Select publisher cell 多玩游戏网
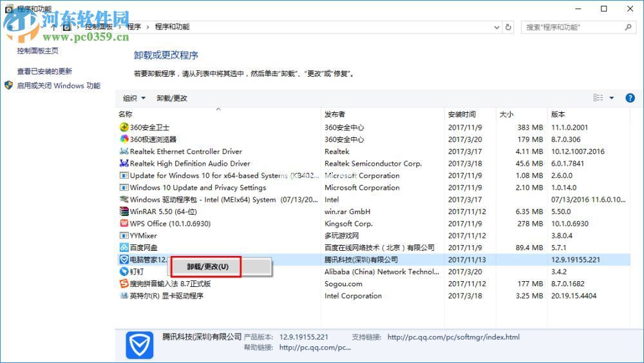The image size is (644, 363). (342, 235)
